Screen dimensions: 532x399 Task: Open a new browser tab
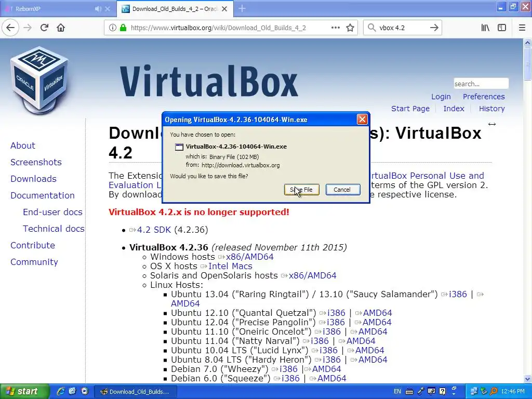[x=242, y=9]
